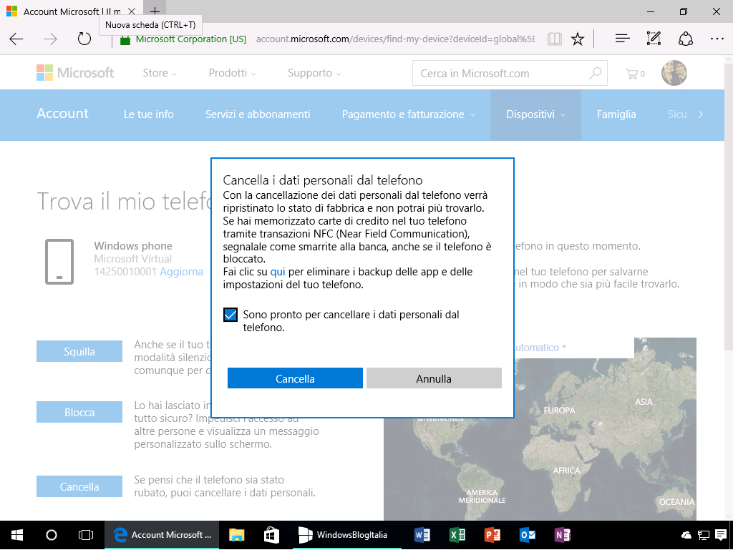This screenshot has height=560, width=733.
Task: Open the shopping cart icon
Action: coord(635,74)
